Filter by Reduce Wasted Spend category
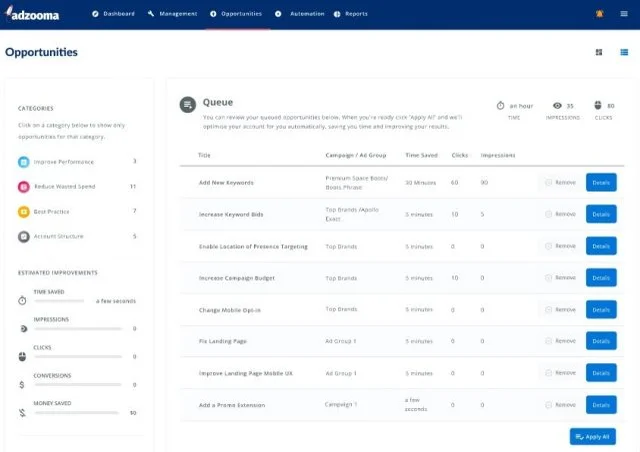This screenshot has width=640, height=452. click(77, 187)
